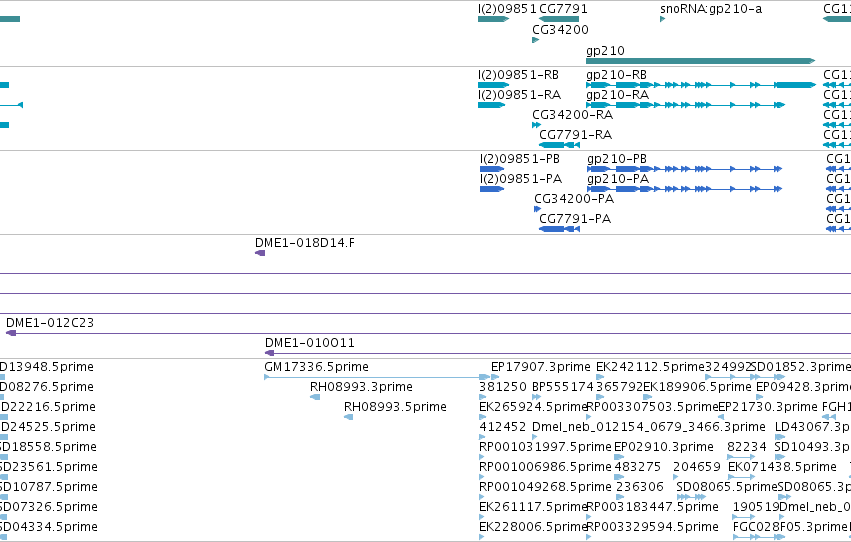Select the gp210-RA transcript label
This screenshot has width=851, height=542.
617,95
